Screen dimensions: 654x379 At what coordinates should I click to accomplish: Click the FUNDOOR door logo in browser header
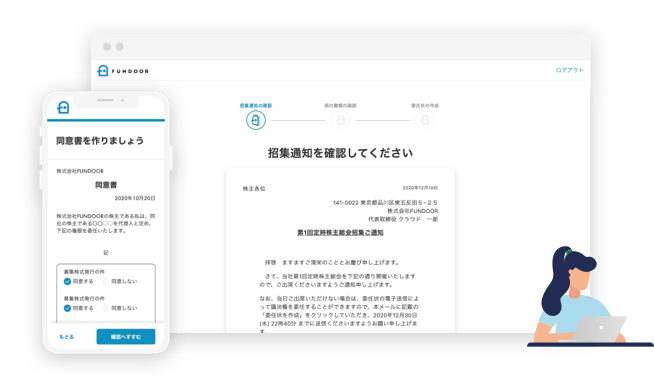pyautogui.click(x=103, y=71)
